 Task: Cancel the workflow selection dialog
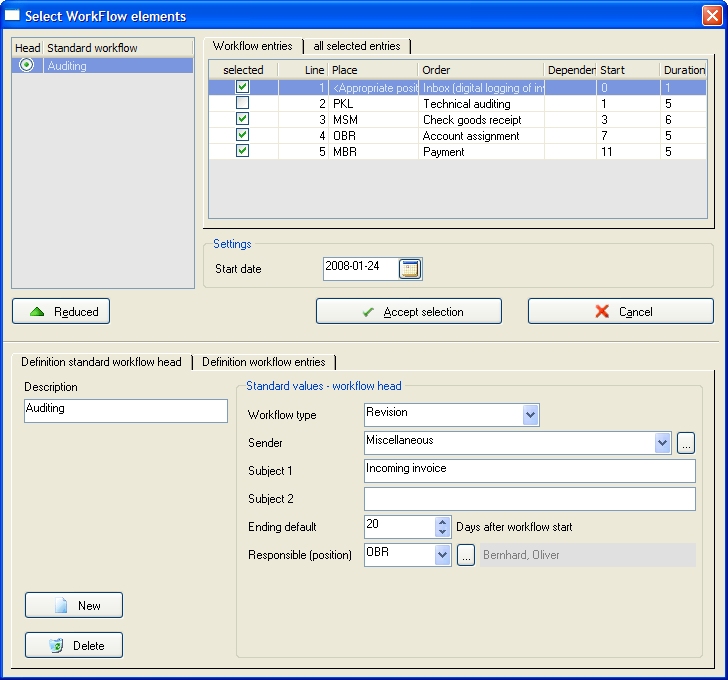pyautogui.click(x=621, y=311)
